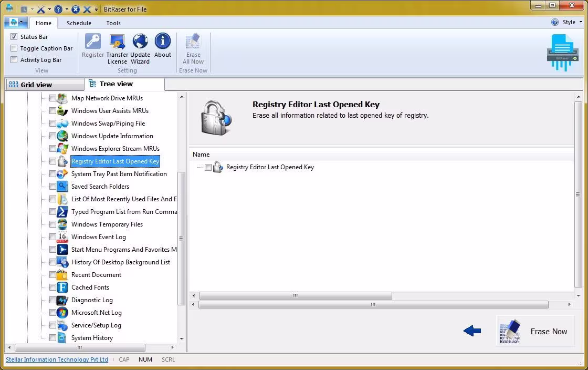This screenshot has width=588, height=370.
Task: Check the History Of Desktop Background List box
Action: coord(53,262)
